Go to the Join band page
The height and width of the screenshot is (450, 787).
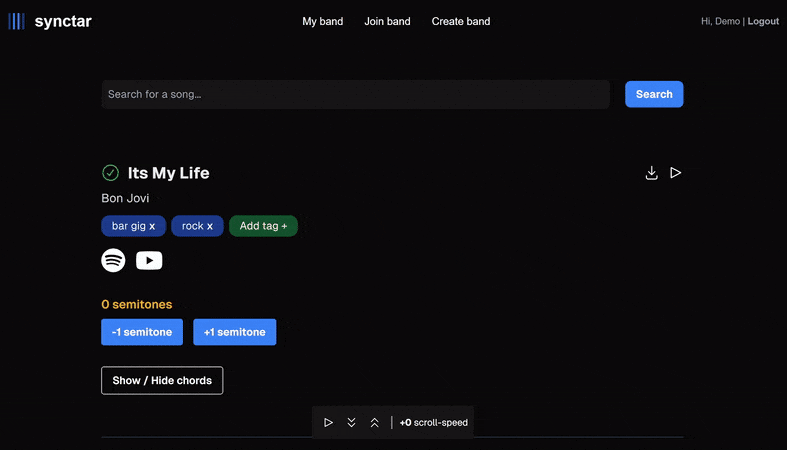(x=387, y=21)
